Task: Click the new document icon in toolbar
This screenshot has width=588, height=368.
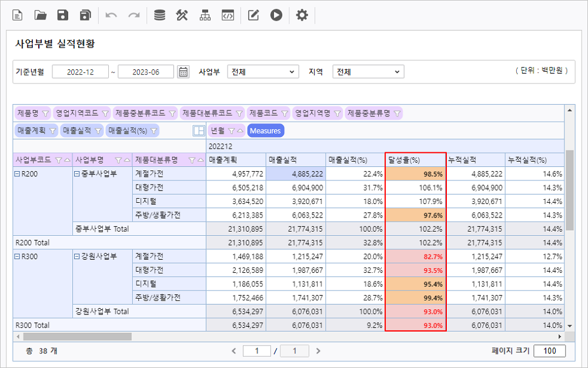Action: pyautogui.click(x=17, y=15)
